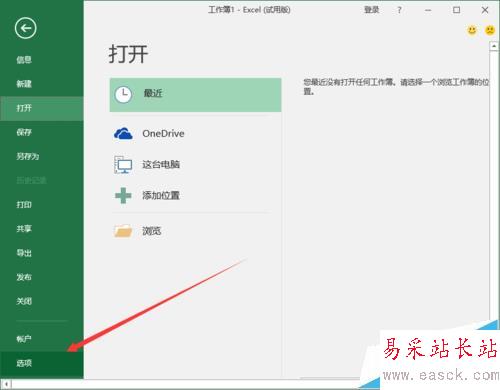Minimize the Excel window
500x390 pixels.
click(x=428, y=10)
